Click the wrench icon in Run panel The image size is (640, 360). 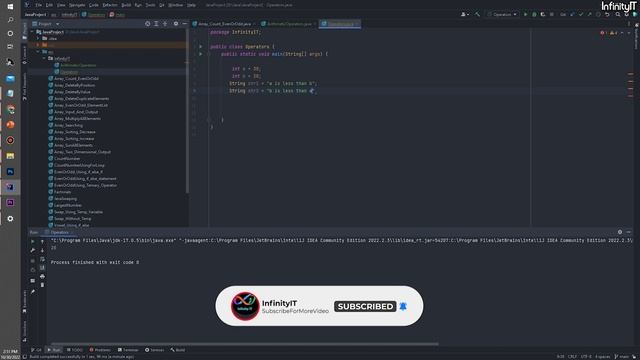(33, 250)
